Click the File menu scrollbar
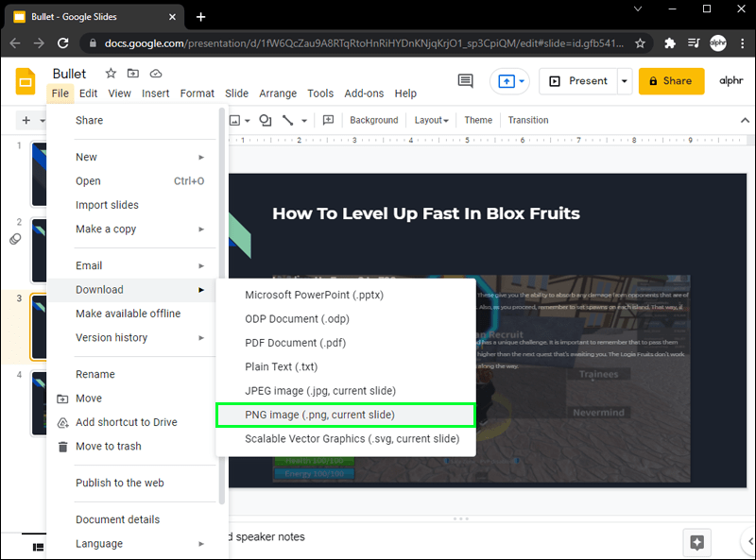The width and height of the screenshot is (756, 560). [x=222, y=307]
